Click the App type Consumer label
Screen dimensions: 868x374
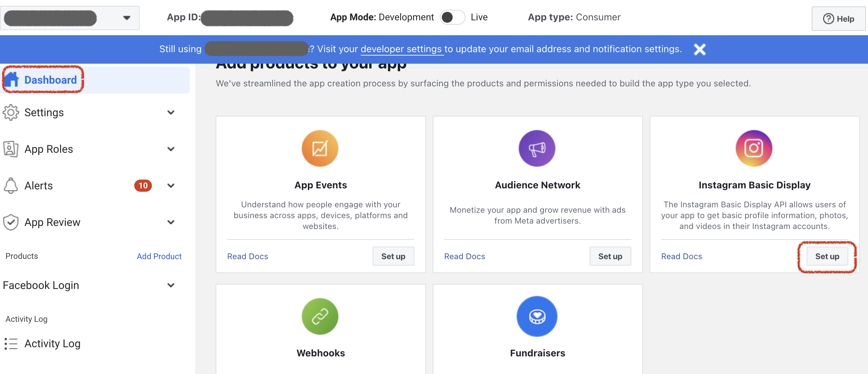[574, 17]
